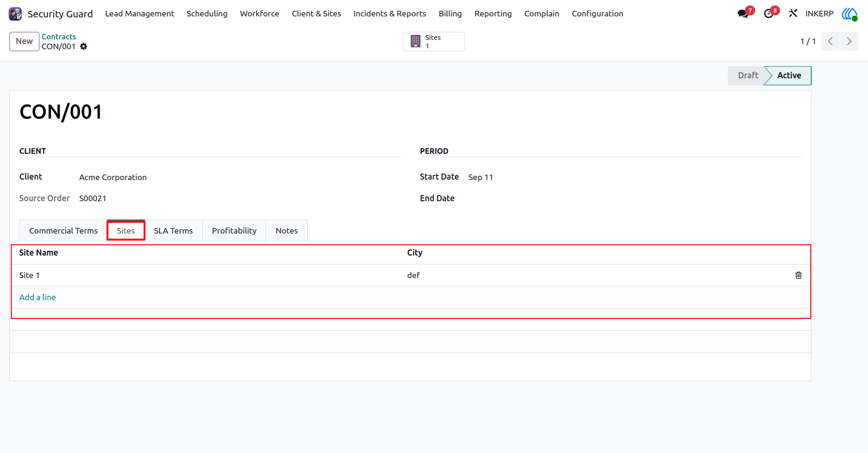Open the Sites smart button with building icon

click(434, 41)
